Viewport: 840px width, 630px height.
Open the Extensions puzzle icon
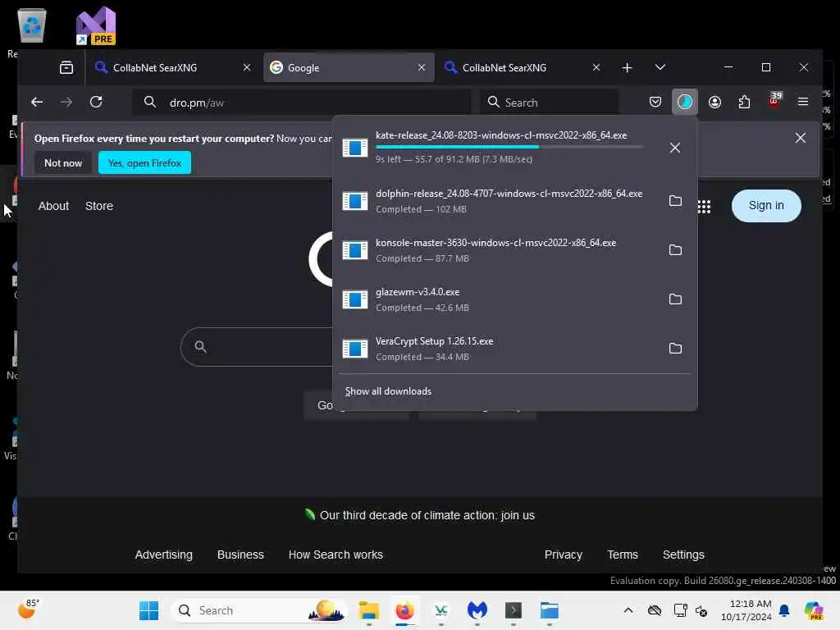pyautogui.click(x=744, y=102)
